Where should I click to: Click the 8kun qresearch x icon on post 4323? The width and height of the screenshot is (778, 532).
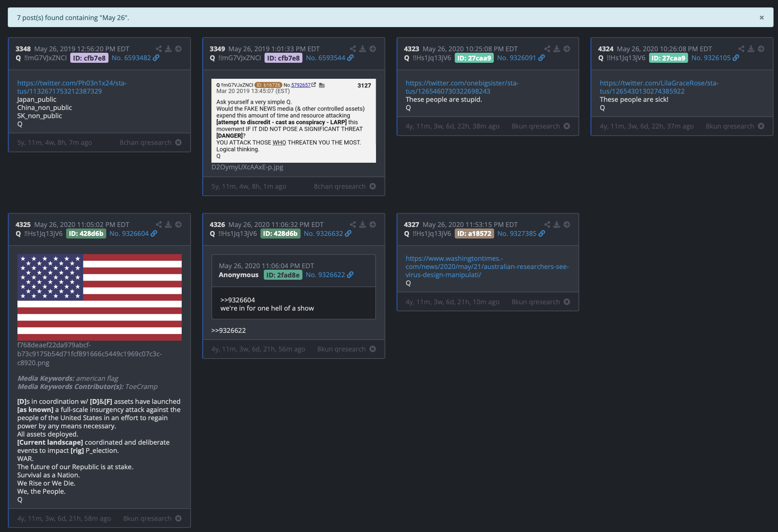click(x=567, y=126)
